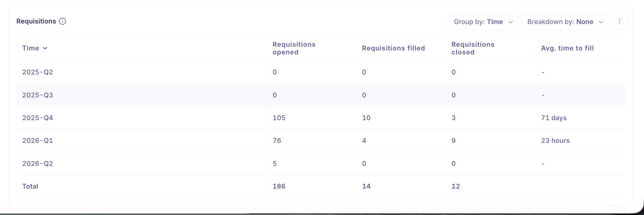
Task: Select the 2025-Q4 row label
Action: coord(38,118)
